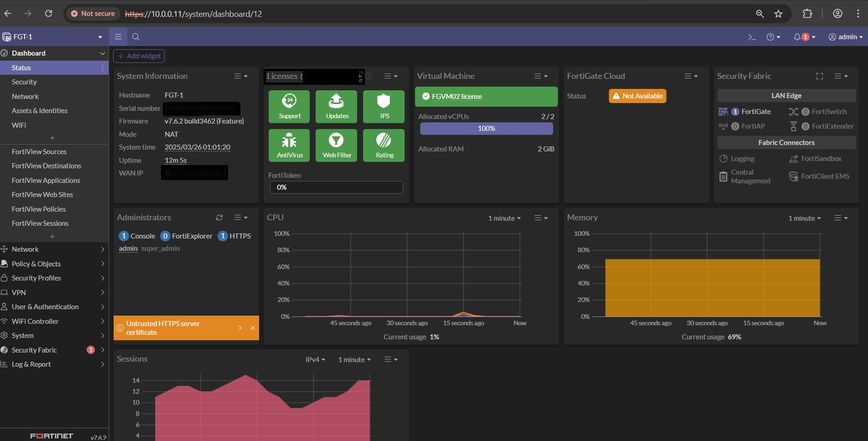This screenshot has width=868, height=441.
Task: Select the Security dashboard item
Action: coord(24,82)
